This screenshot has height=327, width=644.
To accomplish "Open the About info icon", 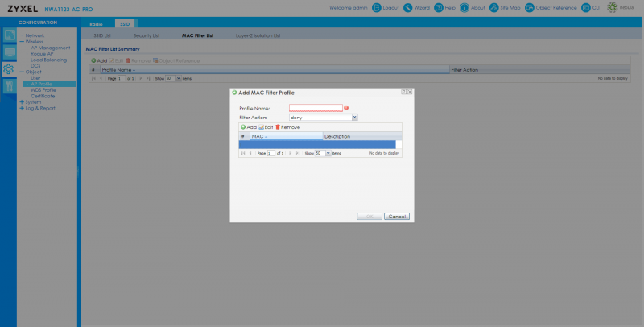I will pos(464,8).
